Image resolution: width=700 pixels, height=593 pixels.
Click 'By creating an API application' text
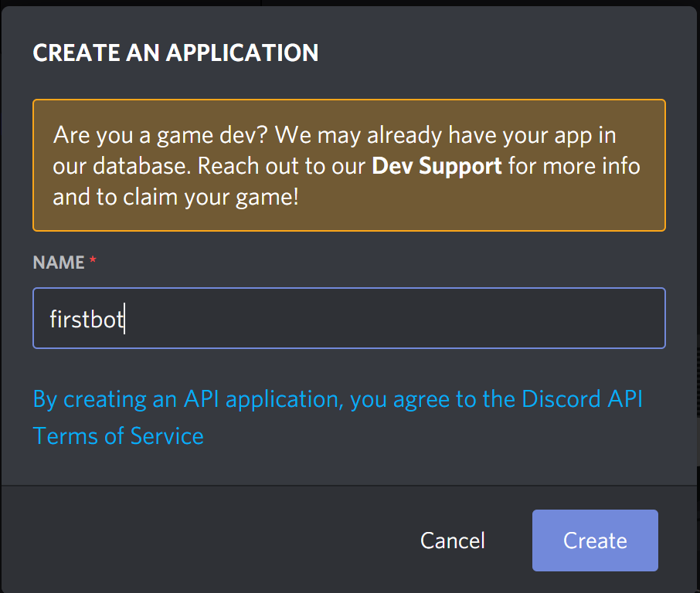185,399
